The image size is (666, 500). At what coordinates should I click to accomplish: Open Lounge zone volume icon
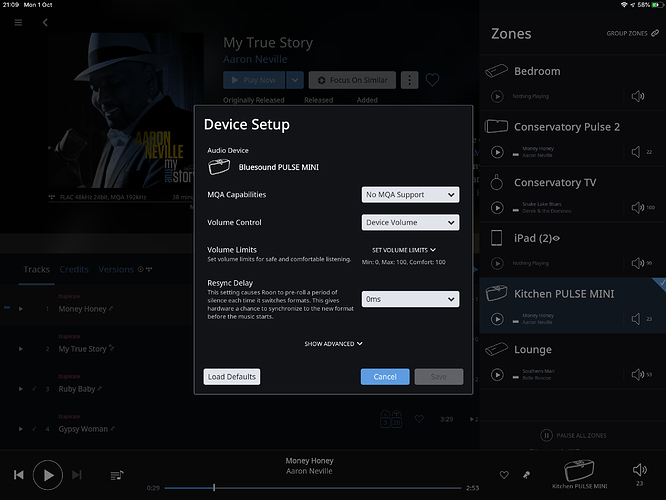638,375
